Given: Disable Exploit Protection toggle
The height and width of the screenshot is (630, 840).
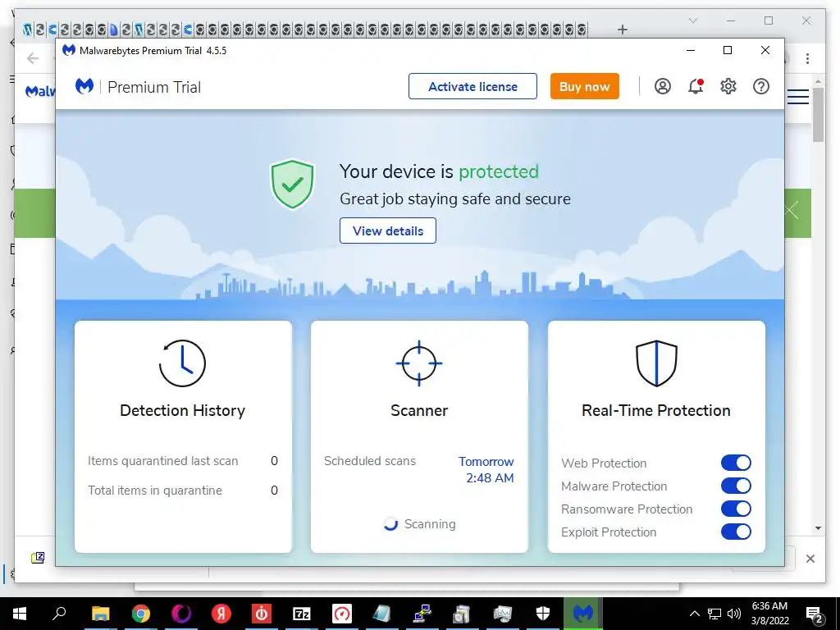Looking at the screenshot, I should [736, 532].
